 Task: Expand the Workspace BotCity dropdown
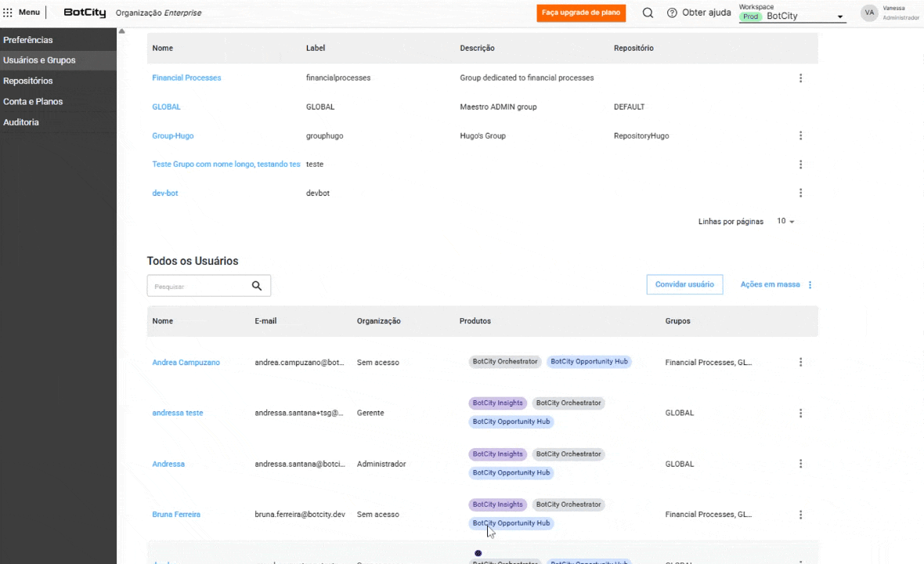click(839, 16)
